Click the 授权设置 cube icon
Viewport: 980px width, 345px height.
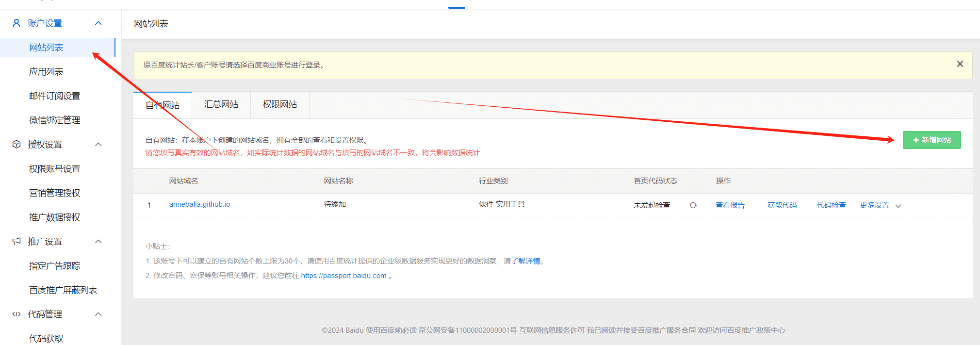16,144
